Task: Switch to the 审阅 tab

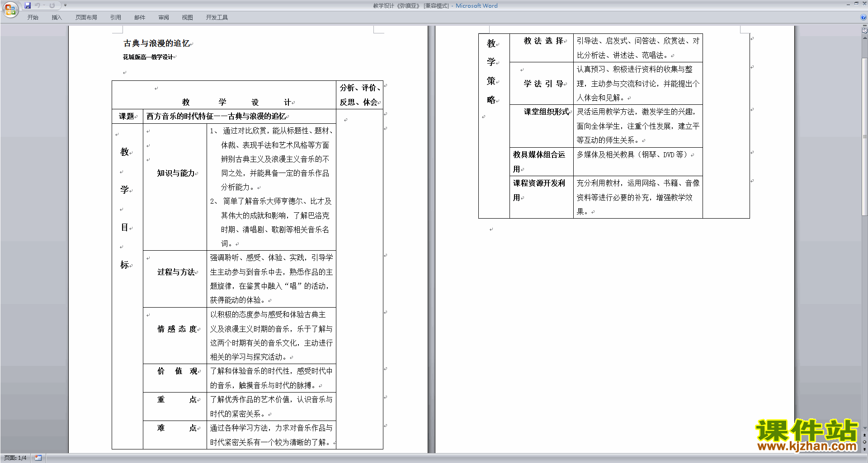Action: [x=164, y=18]
